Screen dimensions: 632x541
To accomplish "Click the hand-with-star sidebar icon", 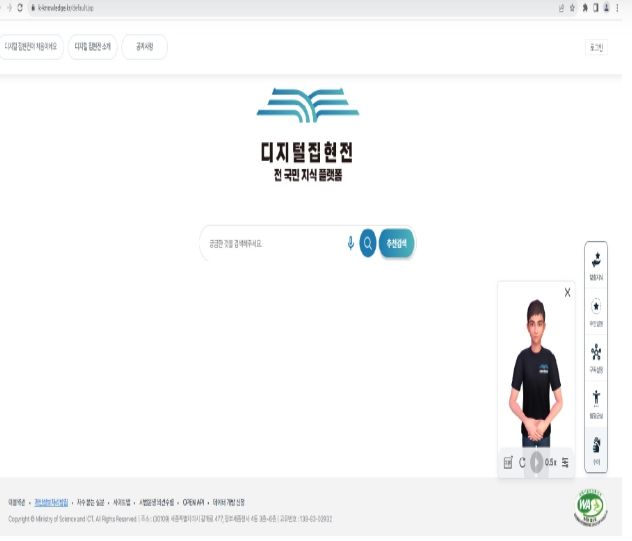I will tap(596, 260).
